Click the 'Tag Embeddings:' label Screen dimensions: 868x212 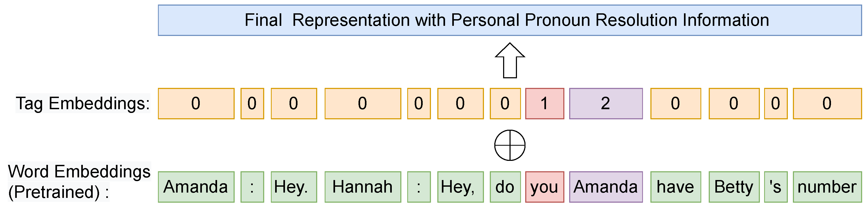pyautogui.click(x=83, y=103)
